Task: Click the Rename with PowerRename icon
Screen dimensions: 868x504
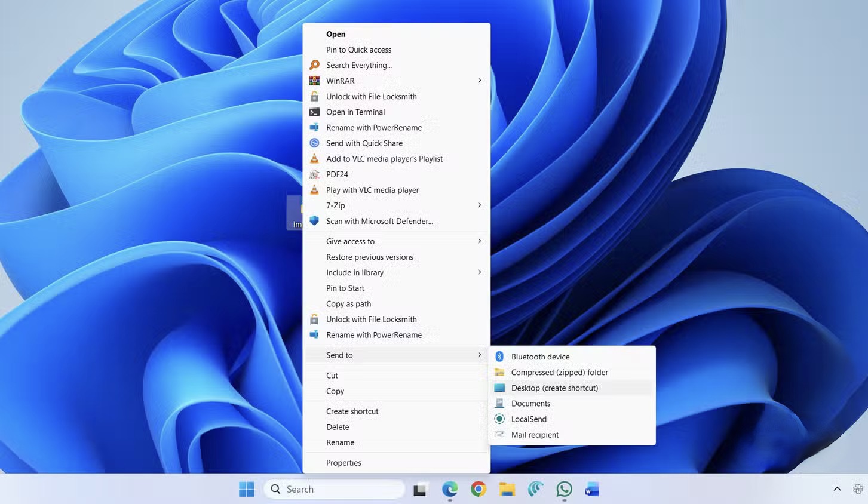Action: (315, 127)
